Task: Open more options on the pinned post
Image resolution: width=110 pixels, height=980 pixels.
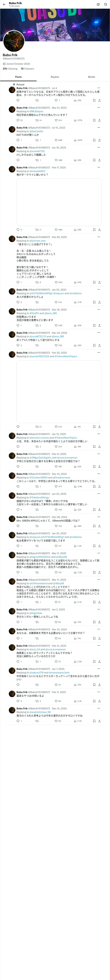Action: [x=99, y=88]
